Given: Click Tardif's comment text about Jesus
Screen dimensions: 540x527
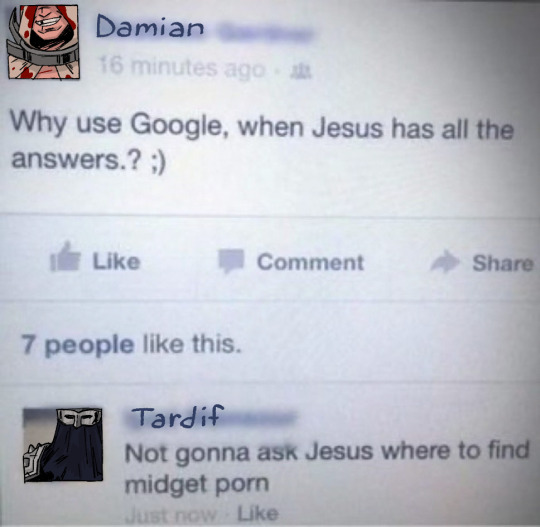Looking at the screenshot, I should pyautogui.click(x=326, y=467).
